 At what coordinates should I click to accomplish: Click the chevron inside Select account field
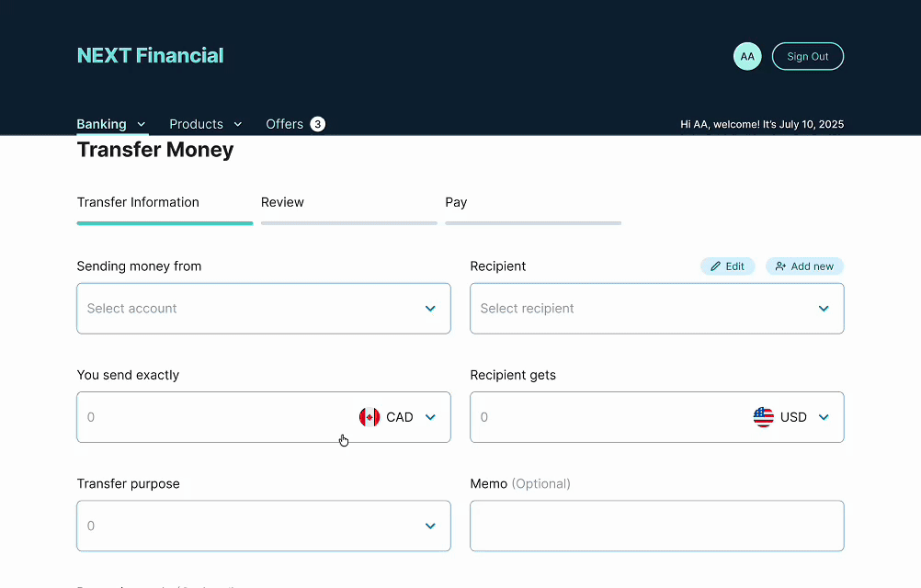tap(430, 309)
